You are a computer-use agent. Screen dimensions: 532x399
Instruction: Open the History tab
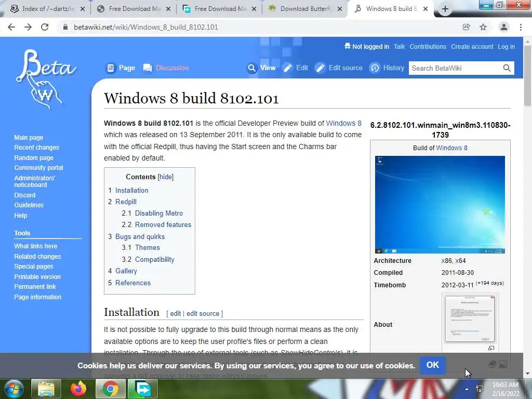[394, 68]
